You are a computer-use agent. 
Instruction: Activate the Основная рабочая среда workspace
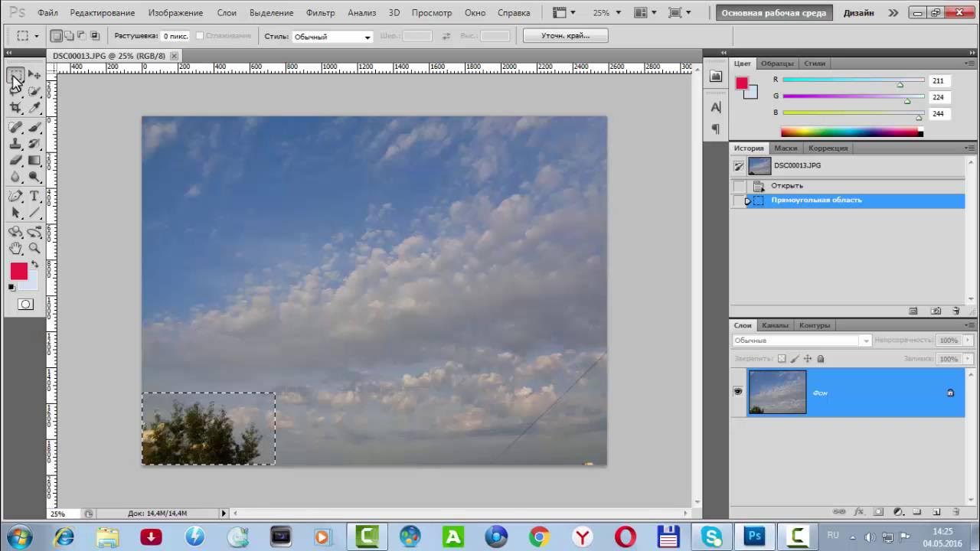pos(774,13)
